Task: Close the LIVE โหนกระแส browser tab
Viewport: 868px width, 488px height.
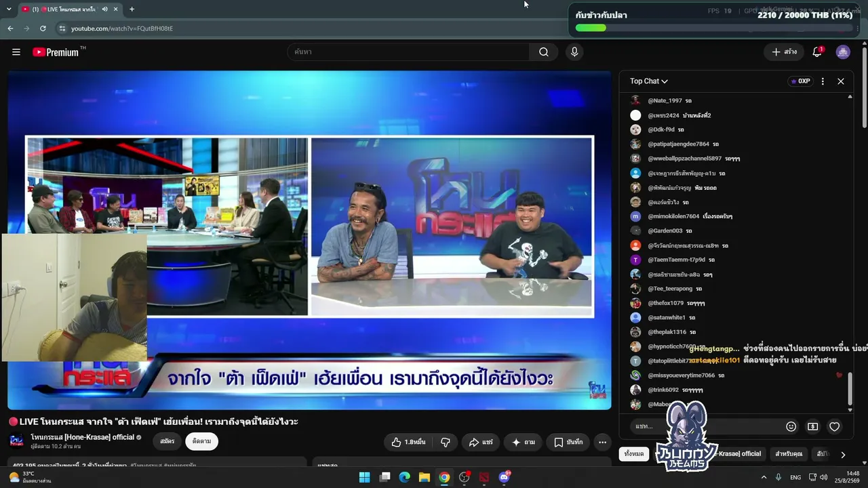Action: pyautogui.click(x=116, y=9)
